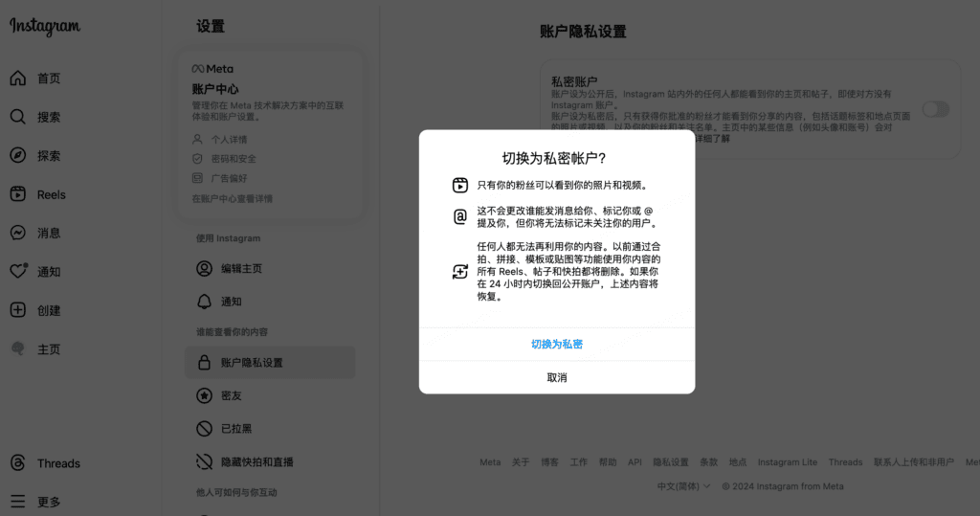Viewport: 980px width, 516px height.
Task: Click 使用 Instagram section header
Action: coord(228,238)
